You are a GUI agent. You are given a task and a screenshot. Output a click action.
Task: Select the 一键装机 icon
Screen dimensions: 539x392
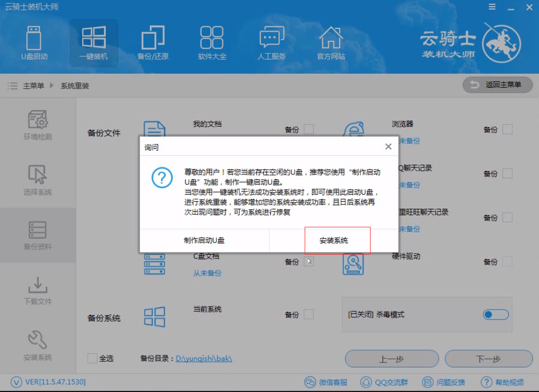tap(94, 43)
